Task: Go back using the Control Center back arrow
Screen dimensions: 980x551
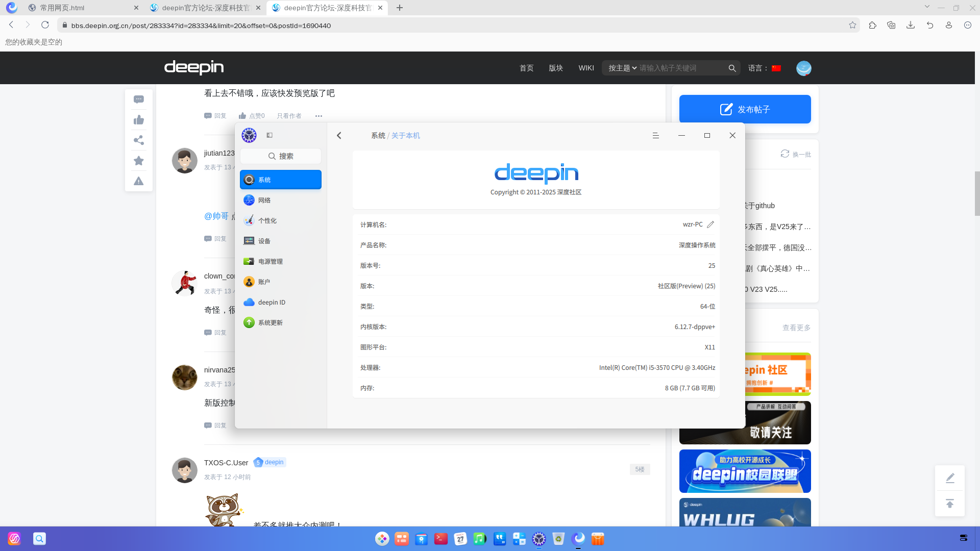Action: [339, 136]
